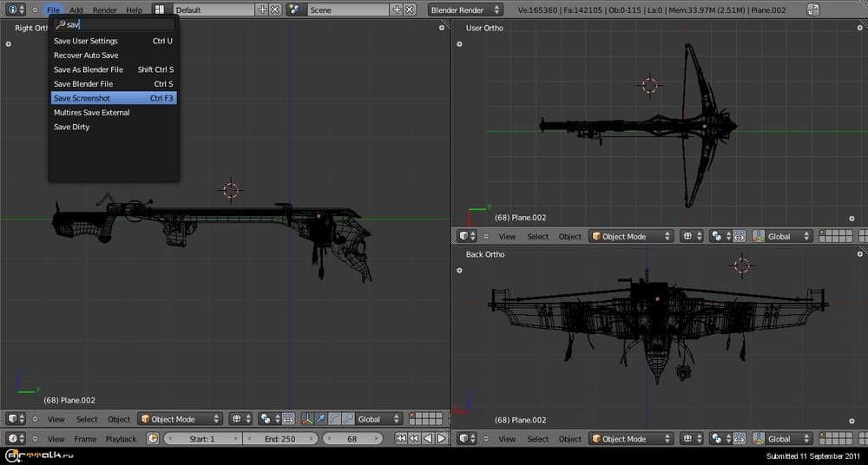This screenshot has height=465, width=868.
Task: Open the Render menu in the header
Action: [x=104, y=10]
